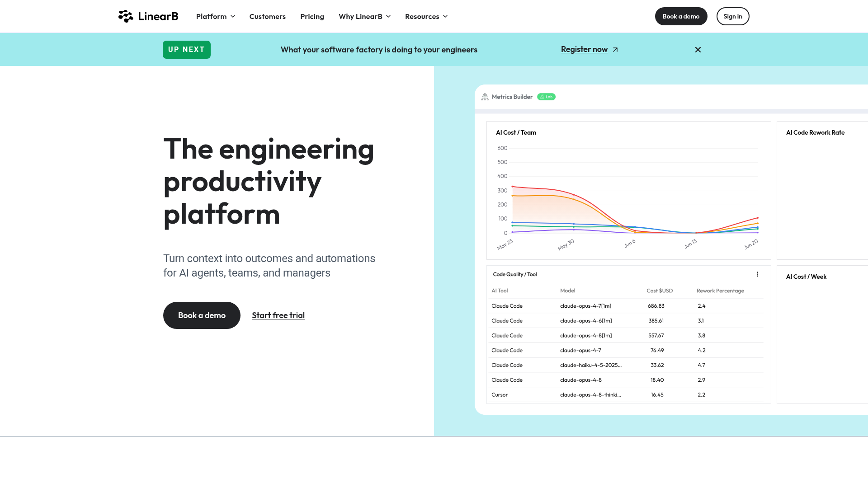Image resolution: width=868 pixels, height=488 pixels.
Task: Click the Cost $USD column header
Action: [660, 291]
